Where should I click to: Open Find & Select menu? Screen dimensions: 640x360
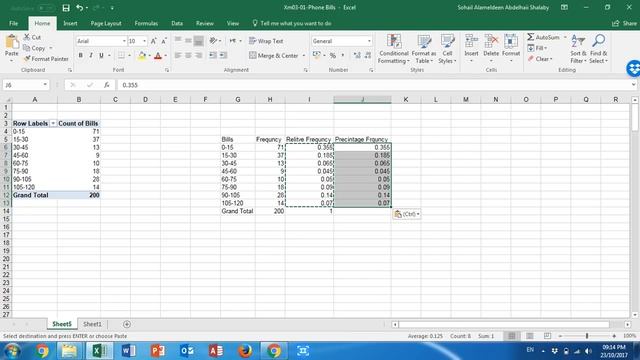[598, 49]
